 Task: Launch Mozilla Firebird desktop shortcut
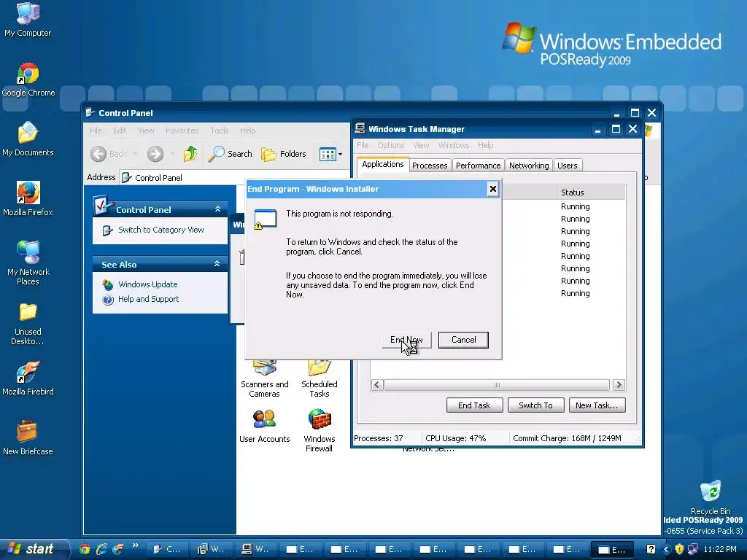point(28,378)
